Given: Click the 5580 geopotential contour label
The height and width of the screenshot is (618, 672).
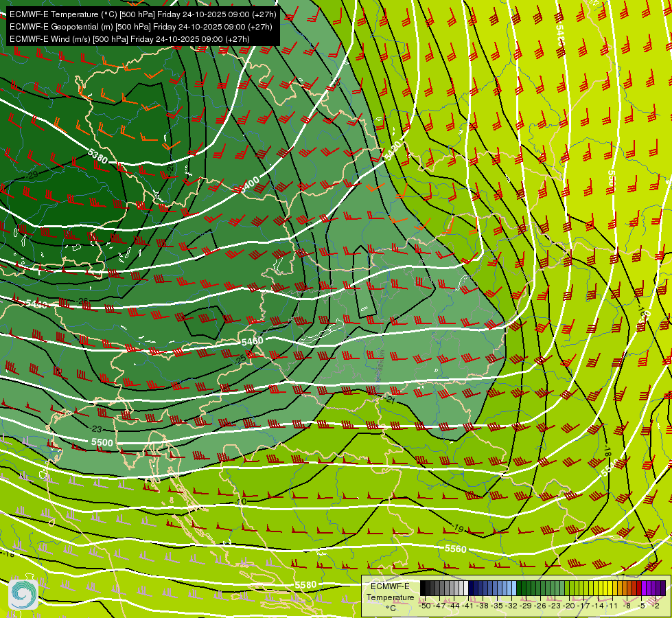Looking at the screenshot, I should [305, 584].
